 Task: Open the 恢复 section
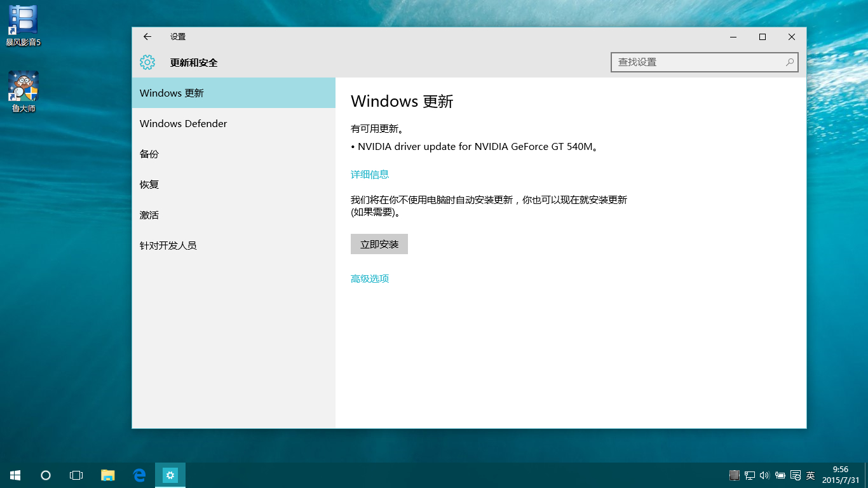click(234, 184)
